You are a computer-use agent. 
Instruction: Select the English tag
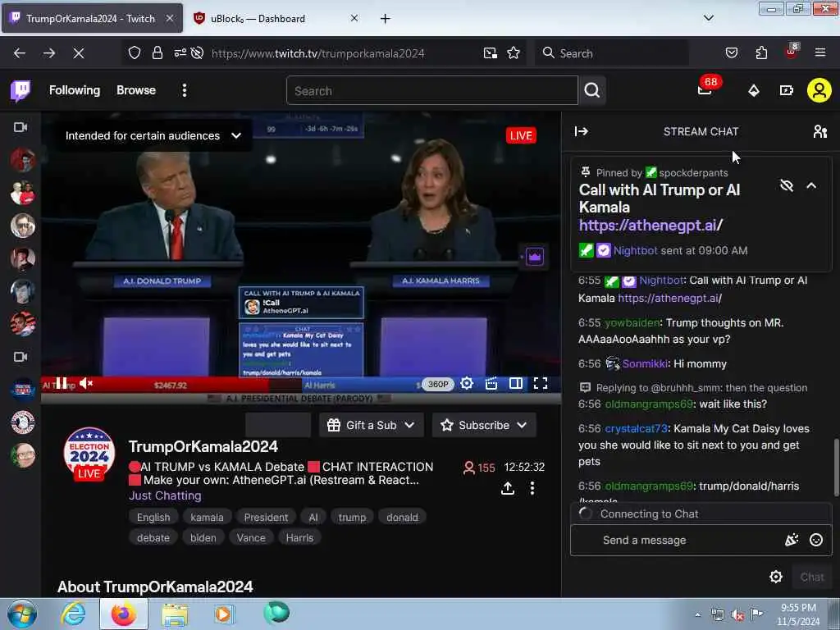coord(153,517)
